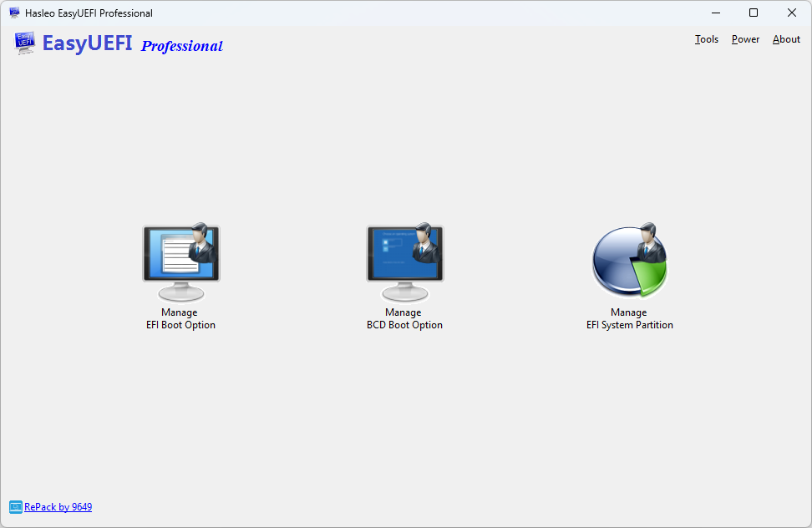
Task: Click the EasyUEFI logo icon in header
Action: [x=25, y=43]
